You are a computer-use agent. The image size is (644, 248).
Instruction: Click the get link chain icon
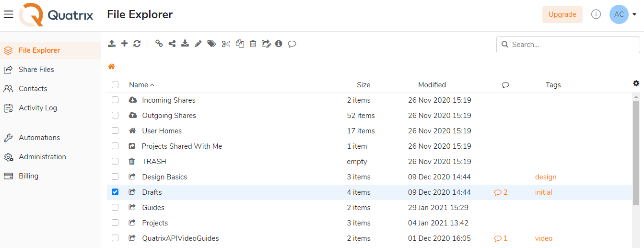(159, 44)
